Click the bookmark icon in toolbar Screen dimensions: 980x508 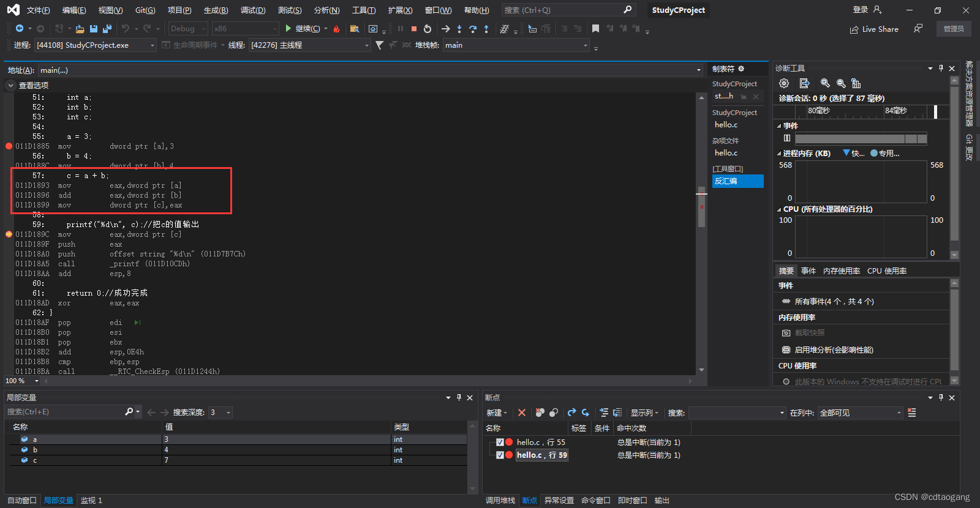595,29
